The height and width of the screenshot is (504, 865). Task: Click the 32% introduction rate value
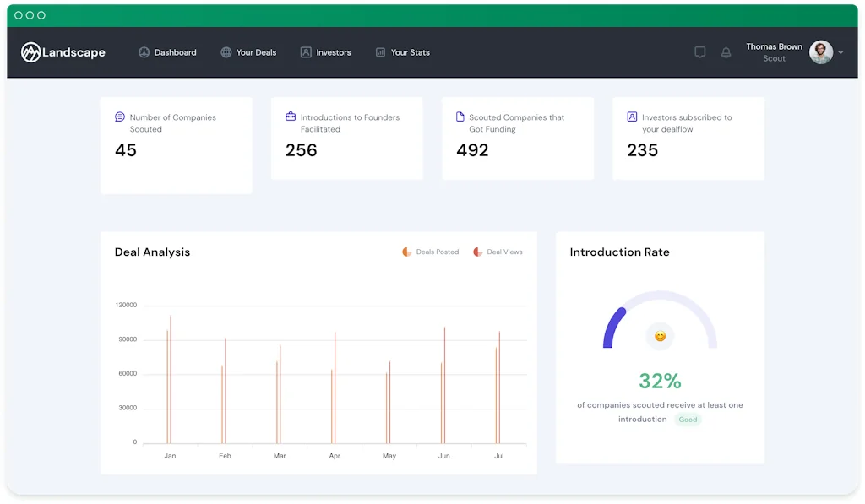(x=660, y=381)
